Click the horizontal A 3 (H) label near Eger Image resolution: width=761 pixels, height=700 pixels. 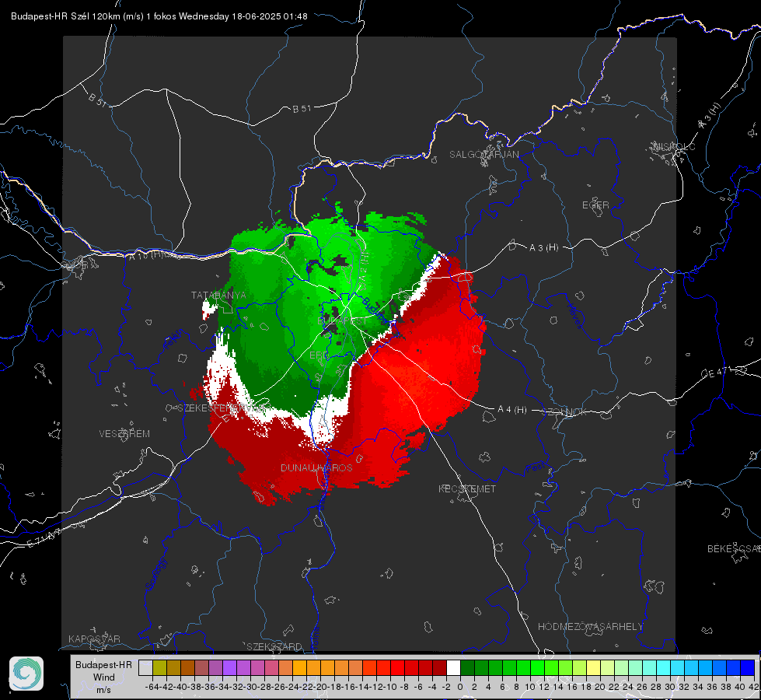tap(543, 248)
